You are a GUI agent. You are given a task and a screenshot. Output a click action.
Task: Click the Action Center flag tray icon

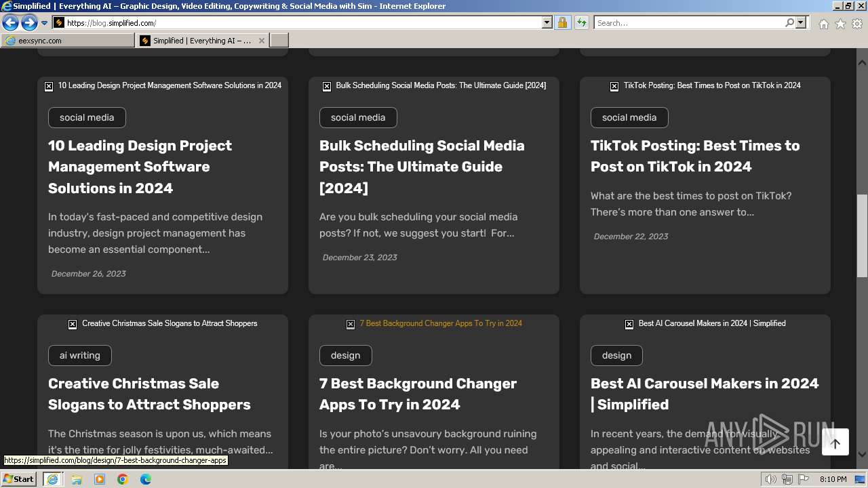pyautogui.click(x=804, y=479)
